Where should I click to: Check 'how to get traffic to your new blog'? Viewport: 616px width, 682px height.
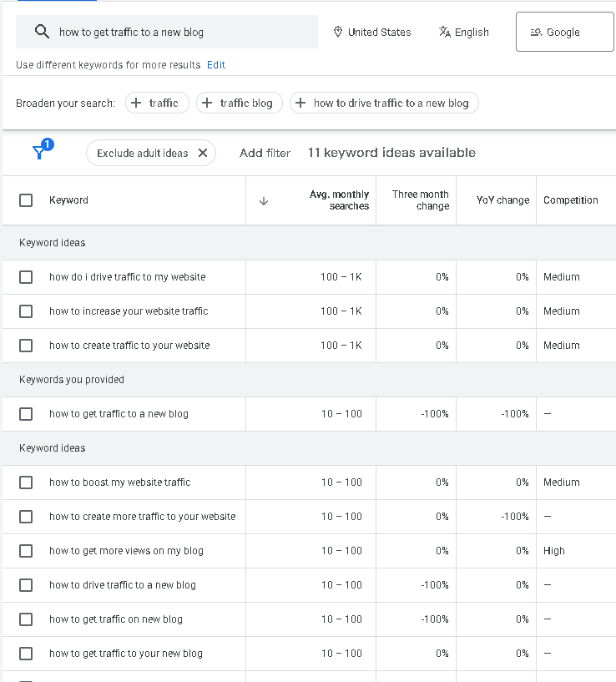[x=26, y=654]
